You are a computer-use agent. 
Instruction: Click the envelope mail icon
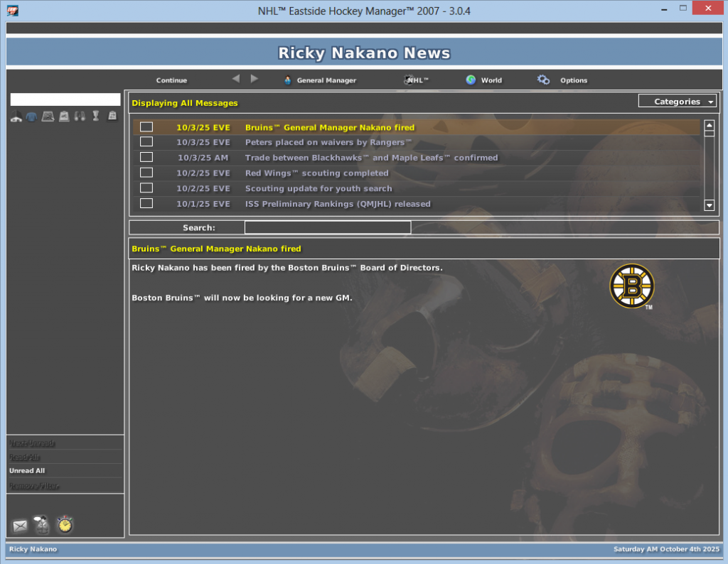point(20,526)
